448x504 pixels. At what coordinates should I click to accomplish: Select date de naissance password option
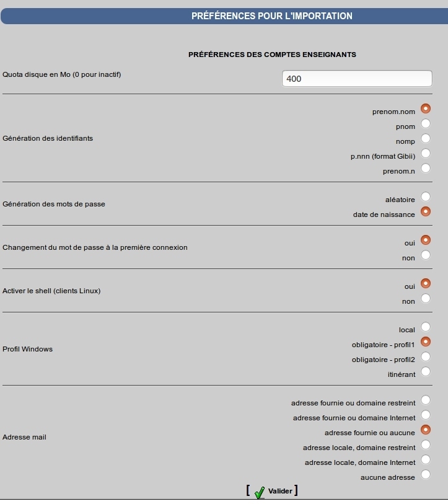pos(426,211)
